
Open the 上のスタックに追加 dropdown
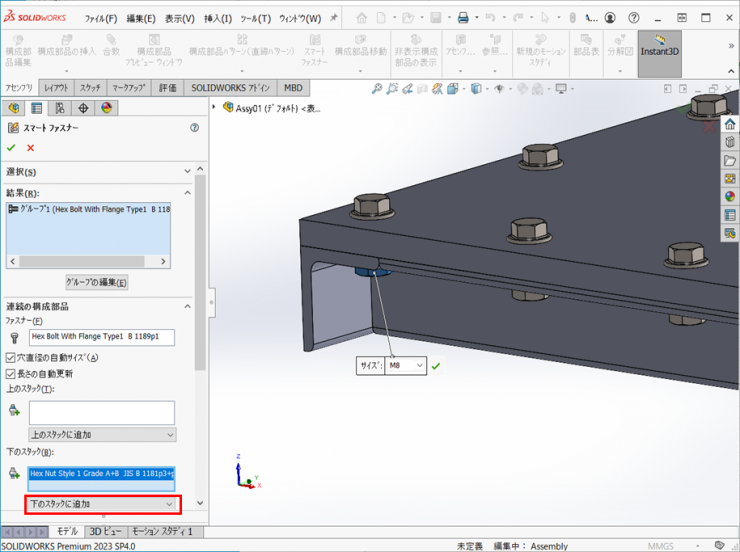point(102,435)
